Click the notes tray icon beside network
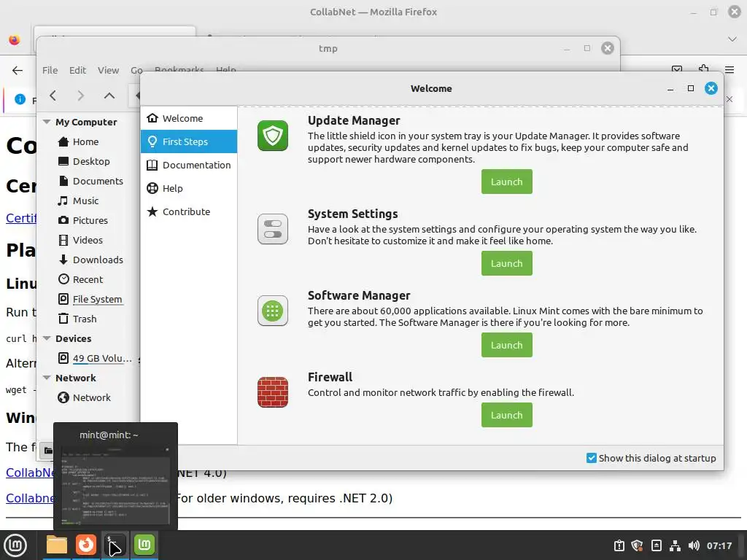This screenshot has height=560, width=747. click(x=657, y=545)
